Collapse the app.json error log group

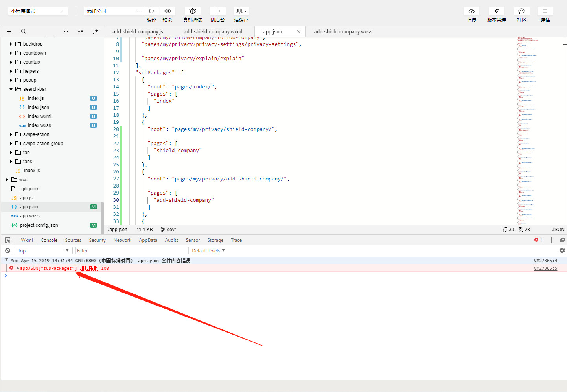(x=7, y=260)
